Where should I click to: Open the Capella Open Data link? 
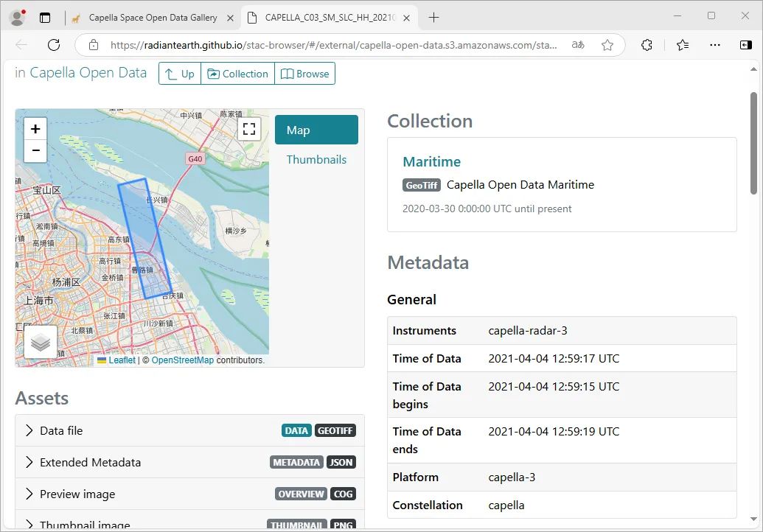click(x=88, y=72)
